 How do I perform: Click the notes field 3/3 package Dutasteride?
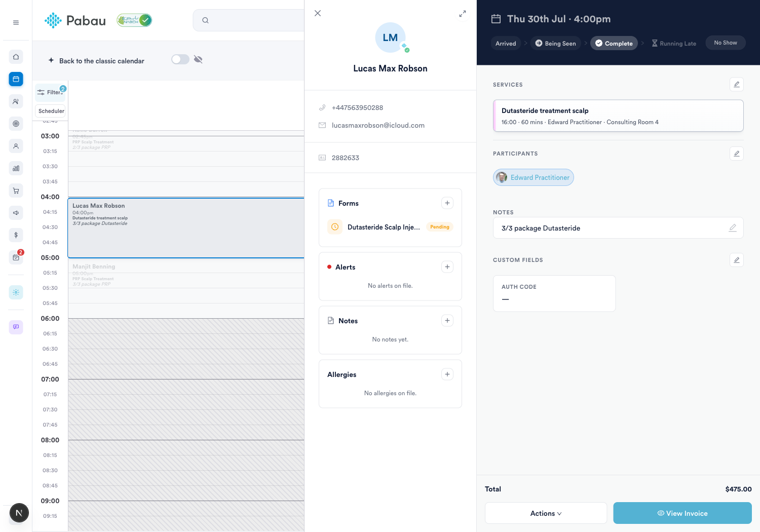pos(618,228)
